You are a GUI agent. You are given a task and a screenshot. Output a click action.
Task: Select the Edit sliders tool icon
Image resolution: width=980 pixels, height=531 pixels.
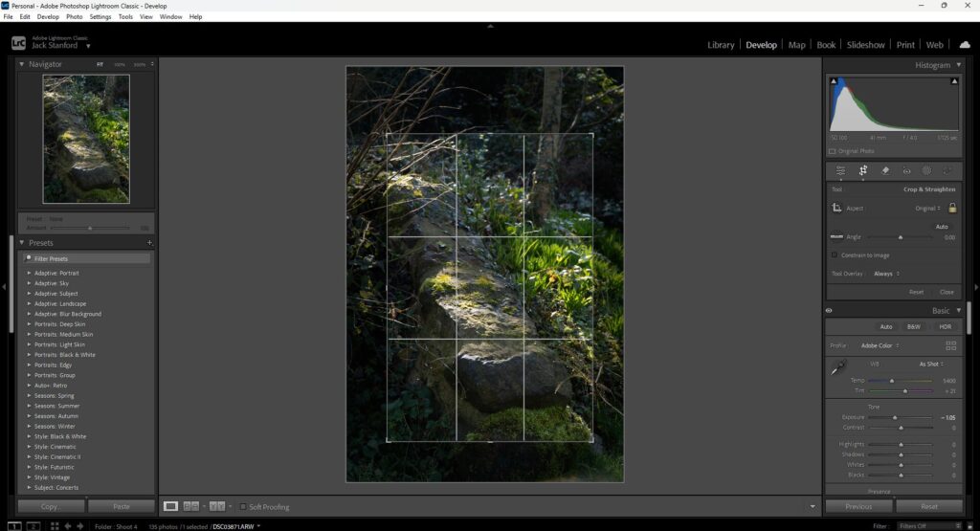pyautogui.click(x=840, y=170)
